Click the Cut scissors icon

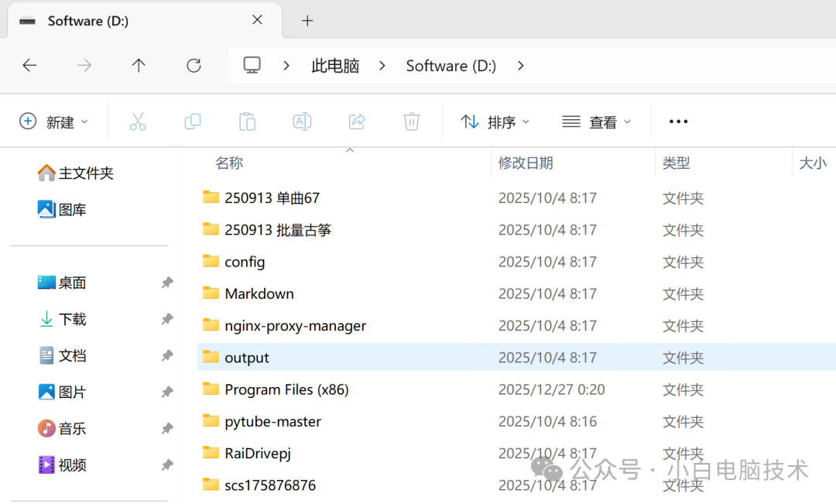click(138, 122)
